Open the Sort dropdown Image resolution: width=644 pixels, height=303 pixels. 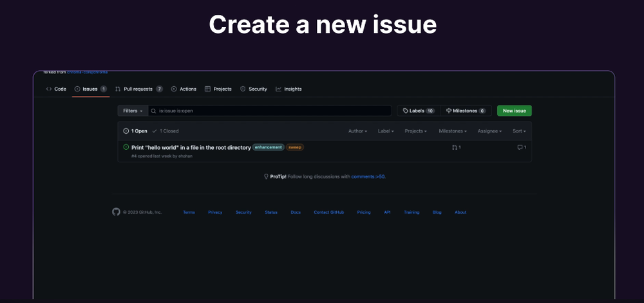click(519, 131)
